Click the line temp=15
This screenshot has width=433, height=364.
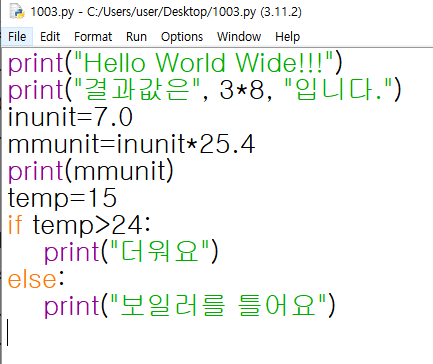tap(62, 198)
